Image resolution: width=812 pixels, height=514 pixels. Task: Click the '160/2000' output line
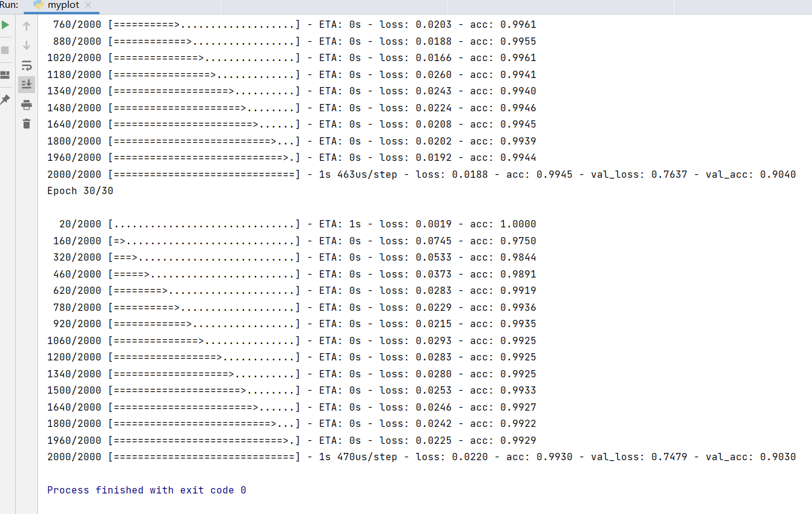[295, 241]
